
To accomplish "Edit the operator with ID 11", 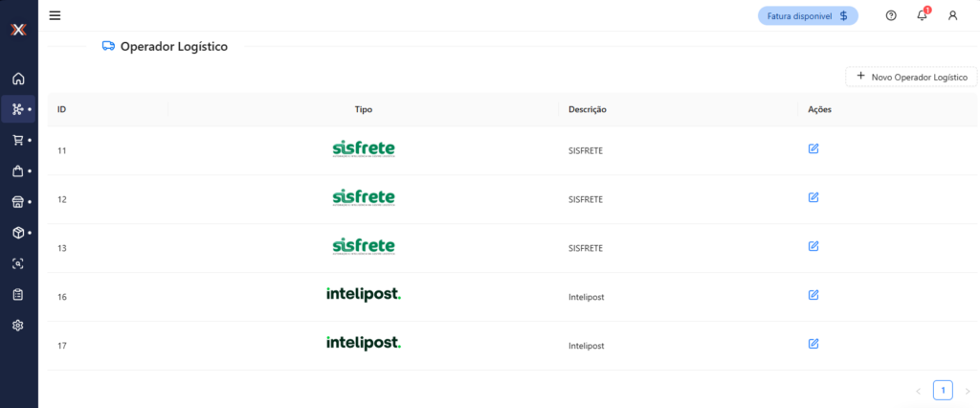I will pyautogui.click(x=813, y=149).
